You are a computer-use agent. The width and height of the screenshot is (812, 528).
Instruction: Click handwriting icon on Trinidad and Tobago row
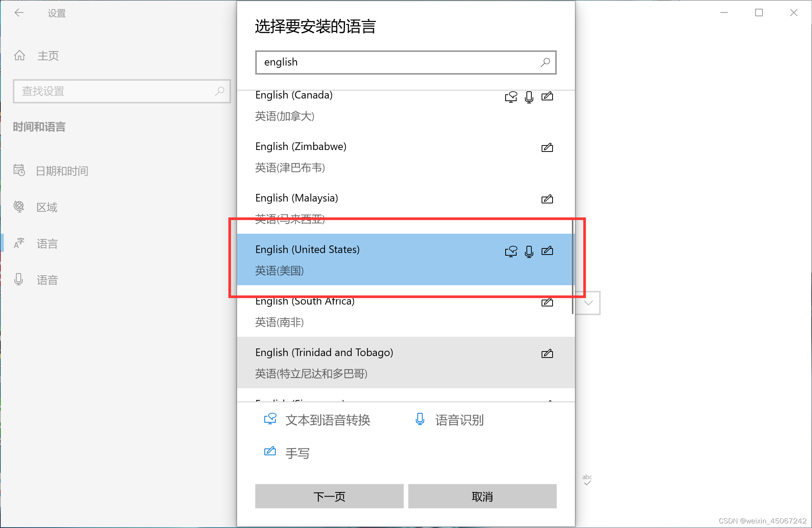click(x=547, y=353)
